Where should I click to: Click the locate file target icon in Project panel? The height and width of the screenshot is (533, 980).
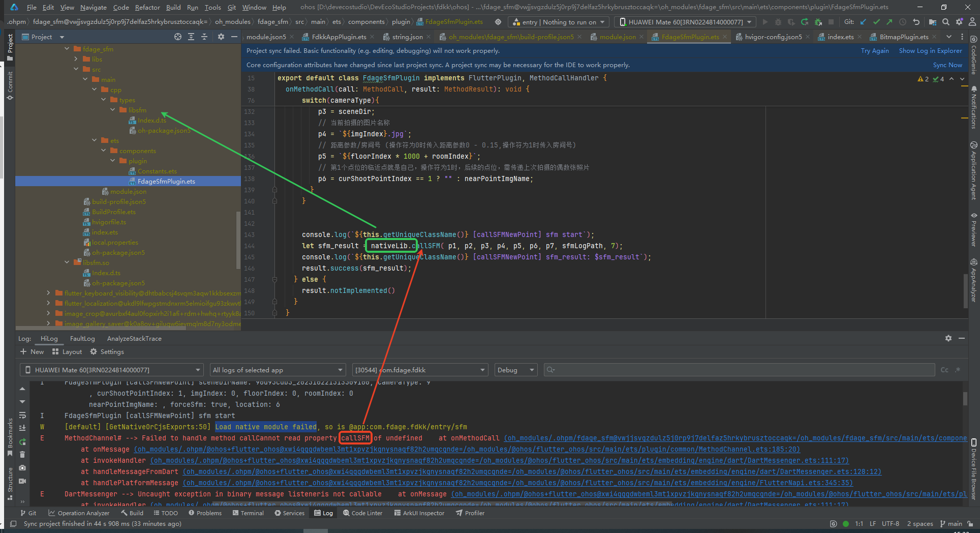(x=177, y=37)
